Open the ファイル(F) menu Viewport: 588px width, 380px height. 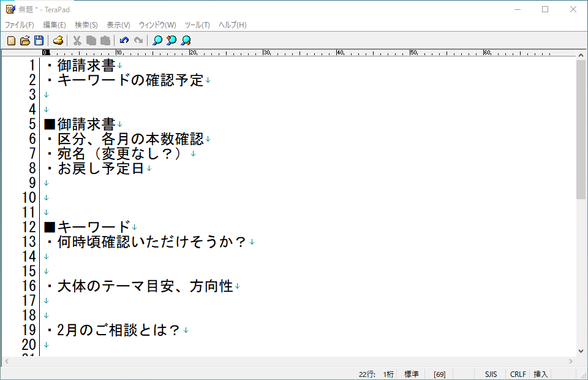pyautogui.click(x=20, y=25)
